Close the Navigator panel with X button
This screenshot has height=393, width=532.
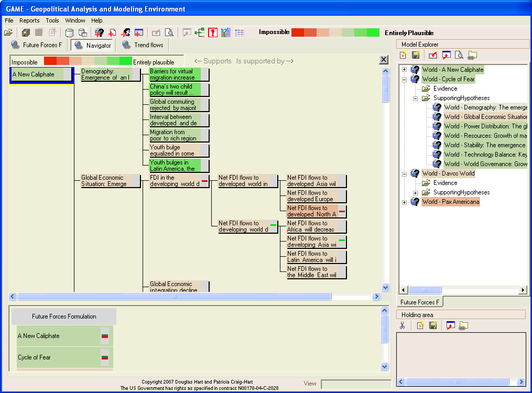click(x=383, y=60)
